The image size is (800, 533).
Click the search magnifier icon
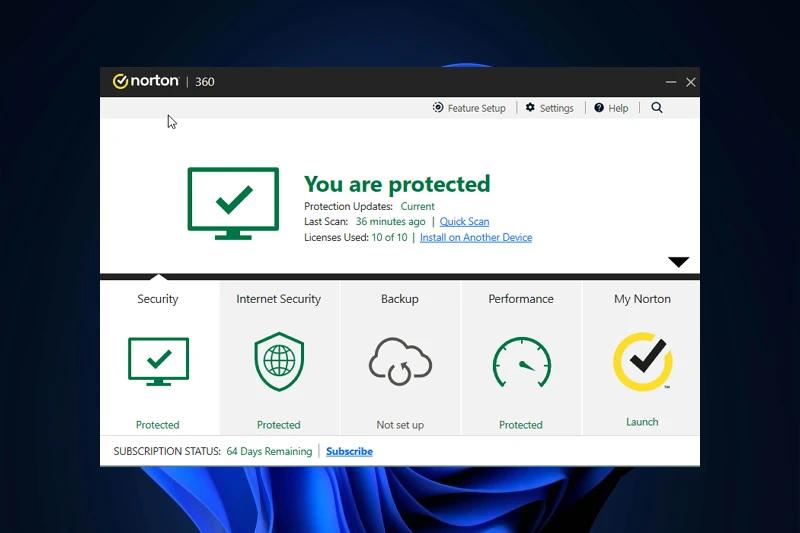pos(657,108)
